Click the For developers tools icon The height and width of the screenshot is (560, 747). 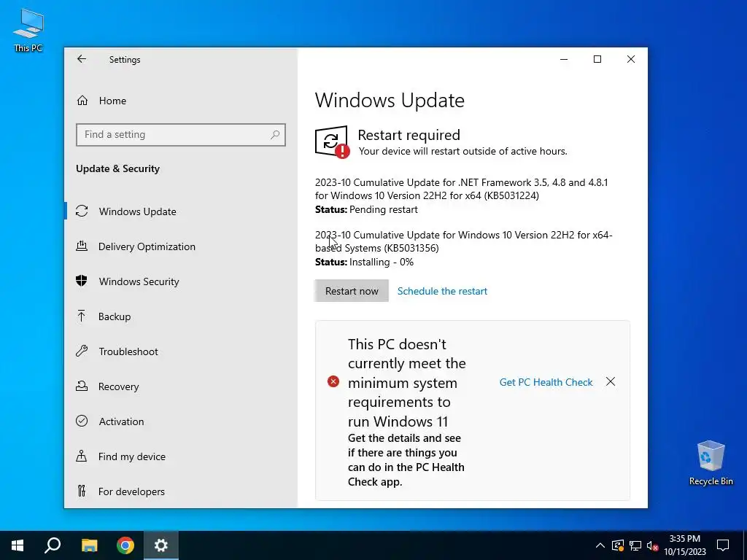click(82, 491)
